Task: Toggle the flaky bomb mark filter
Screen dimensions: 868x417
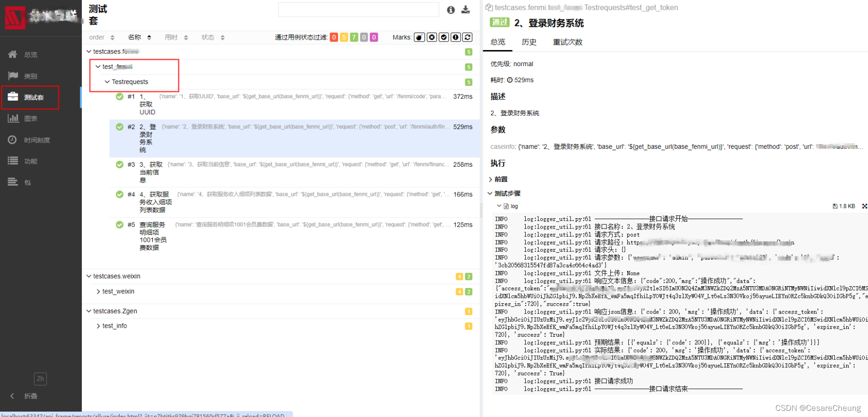Action: click(419, 37)
